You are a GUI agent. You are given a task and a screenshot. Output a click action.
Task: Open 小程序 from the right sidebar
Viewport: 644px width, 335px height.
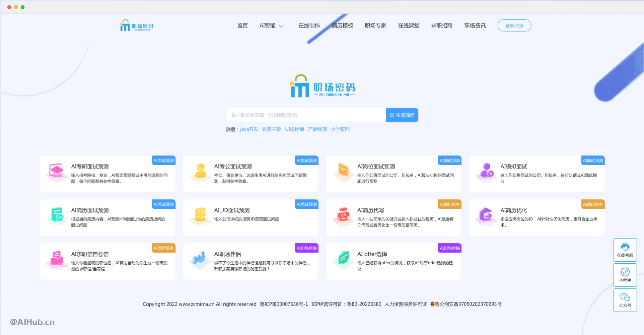pyautogui.click(x=625, y=275)
